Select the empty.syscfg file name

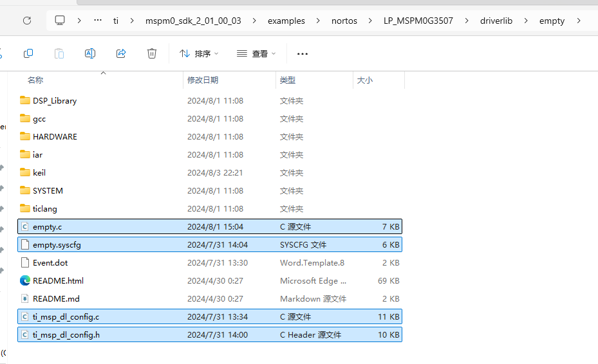click(x=57, y=244)
